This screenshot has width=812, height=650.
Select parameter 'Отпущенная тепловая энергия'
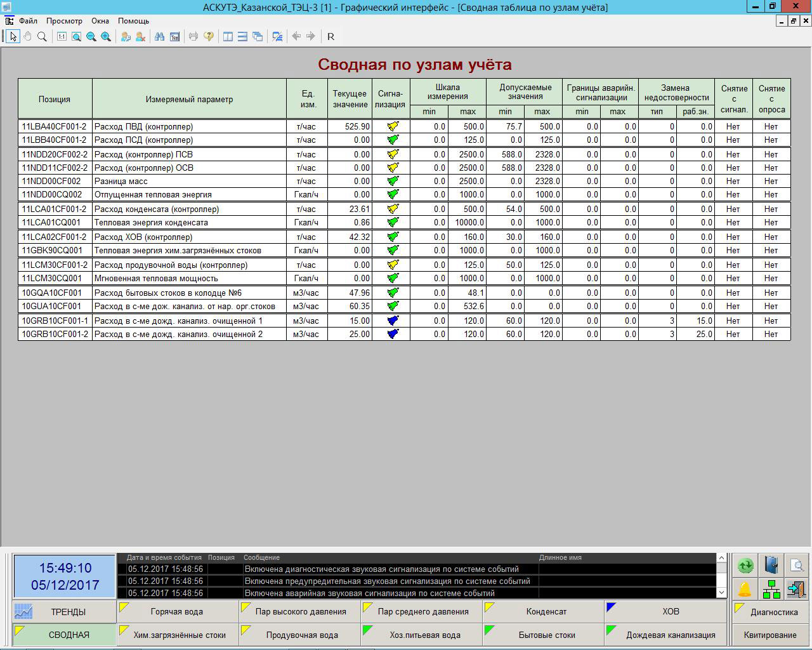(189, 194)
